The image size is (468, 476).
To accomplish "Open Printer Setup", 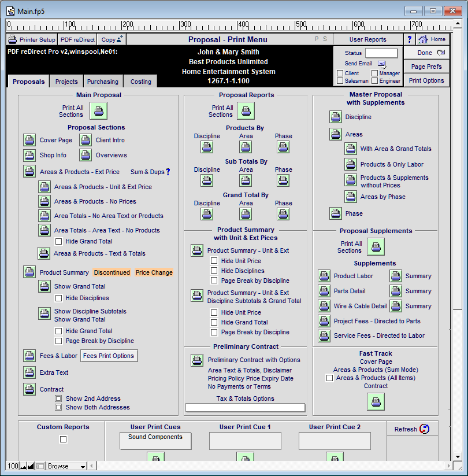I will (x=32, y=39).
